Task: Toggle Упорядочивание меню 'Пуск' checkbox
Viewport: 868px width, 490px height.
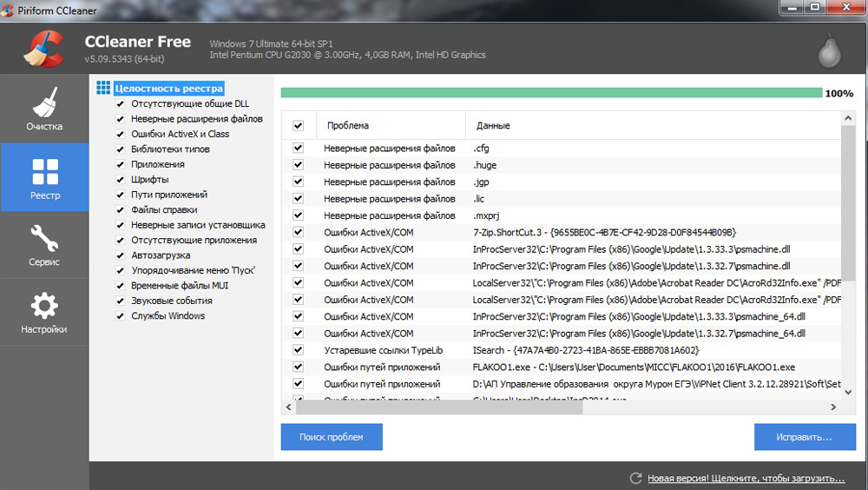Action: pos(120,270)
